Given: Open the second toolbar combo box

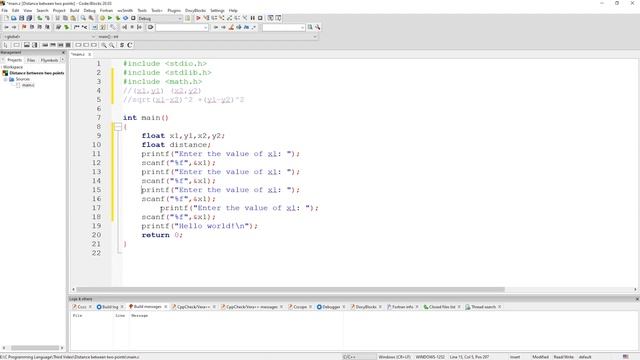Looking at the screenshot, I should (x=284, y=27).
